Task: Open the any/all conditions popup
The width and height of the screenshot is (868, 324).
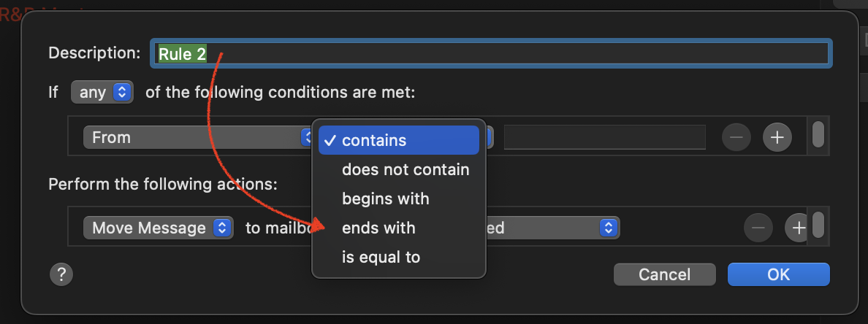Action: tap(102, 93)
